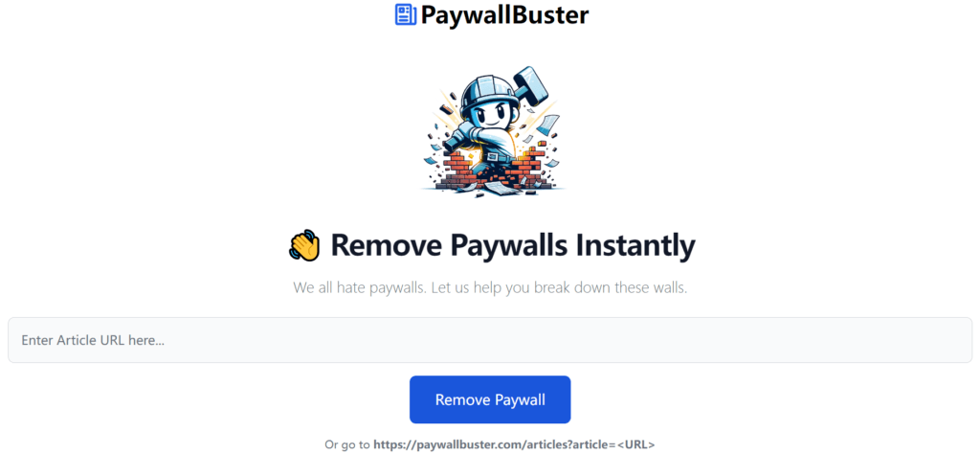Click the hammer held by the mascot
The height and width of the screenshot is (455, 980).
[528, 86]
